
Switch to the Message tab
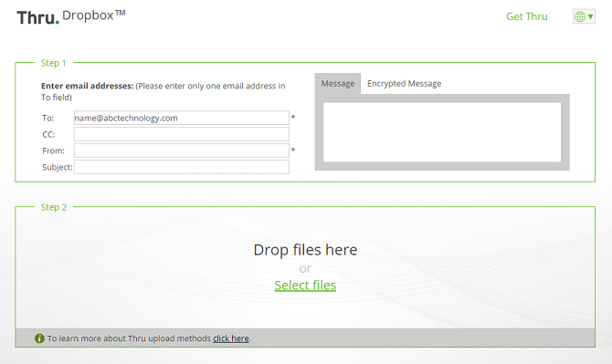pos(338,83)
